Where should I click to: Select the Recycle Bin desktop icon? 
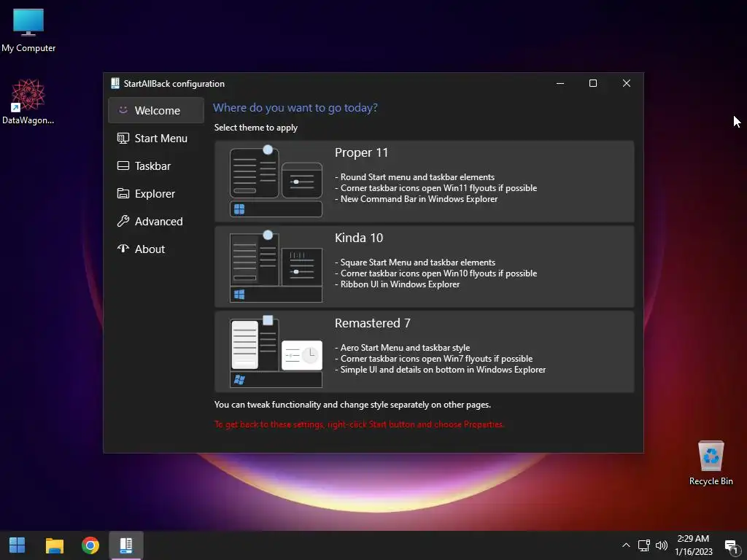click(x=711, y=463)
